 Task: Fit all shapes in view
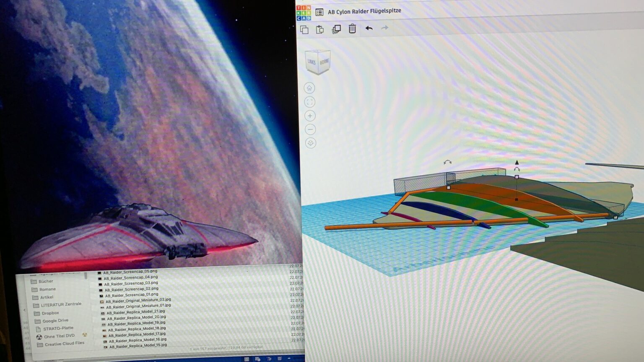[309, 102]
